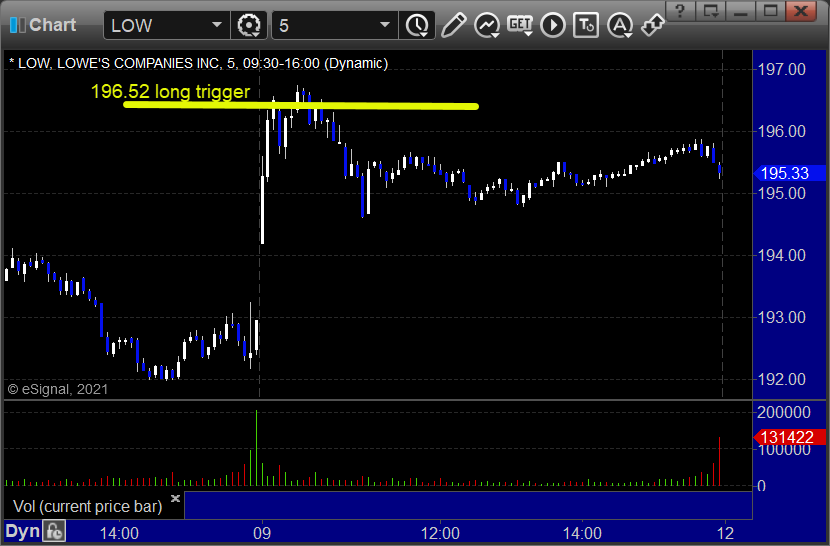Open the symbol settings gear icon
Screen dimensions: 830x546
(249, 25)
